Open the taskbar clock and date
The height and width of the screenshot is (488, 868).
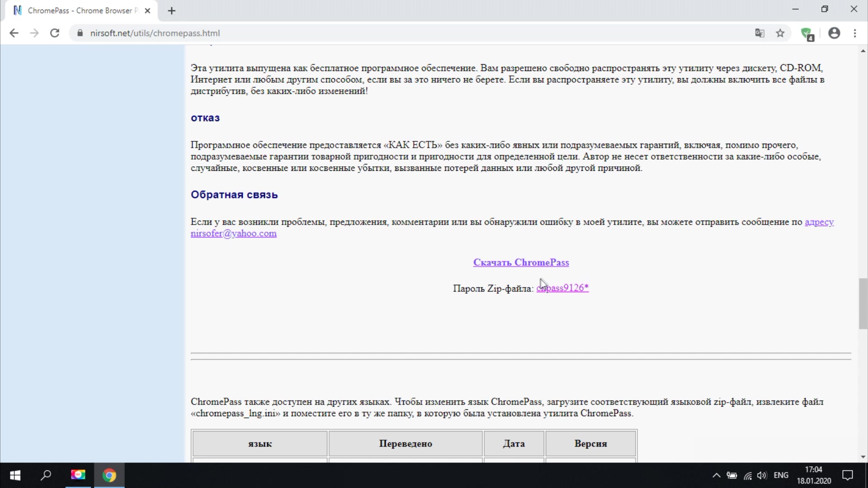(814, 475)
